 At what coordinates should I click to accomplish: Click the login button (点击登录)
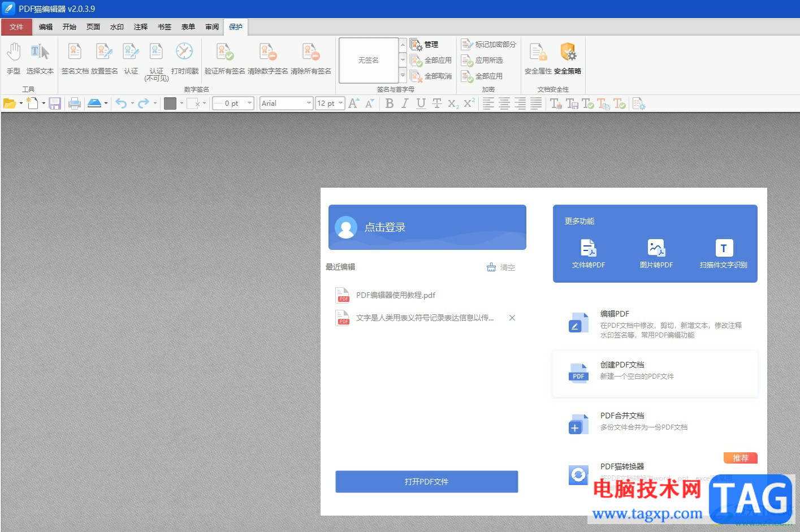427,227
